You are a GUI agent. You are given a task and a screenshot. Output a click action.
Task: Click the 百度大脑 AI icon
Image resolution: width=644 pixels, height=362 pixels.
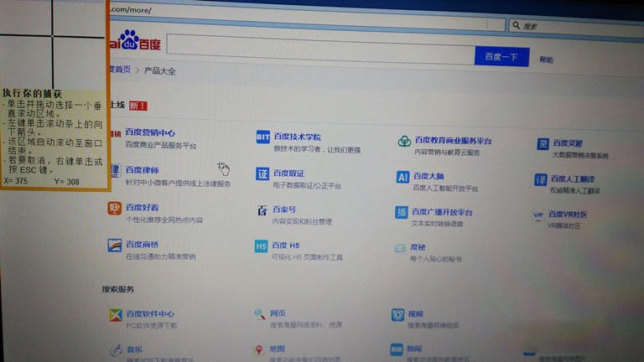[x=402, y=178]
